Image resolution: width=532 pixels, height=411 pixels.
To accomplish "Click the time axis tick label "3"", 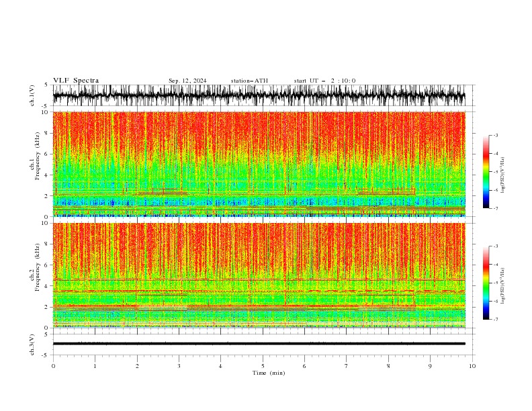I will (179, 366).
